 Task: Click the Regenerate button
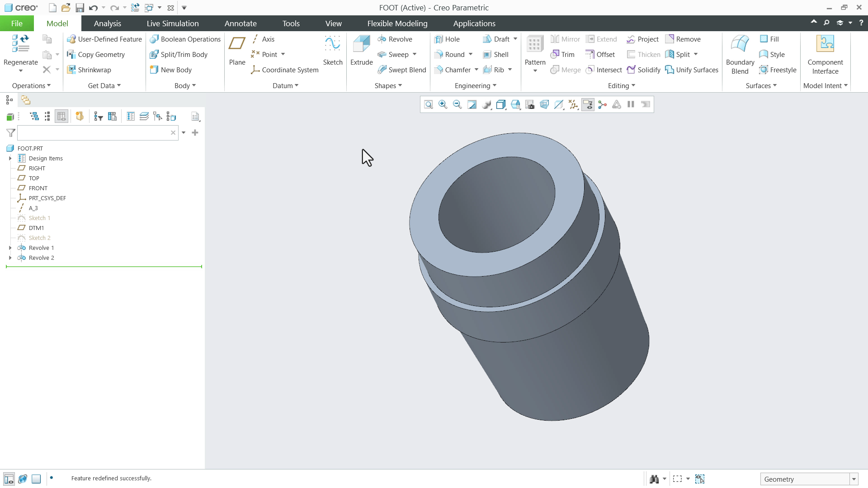pos(20,50)
